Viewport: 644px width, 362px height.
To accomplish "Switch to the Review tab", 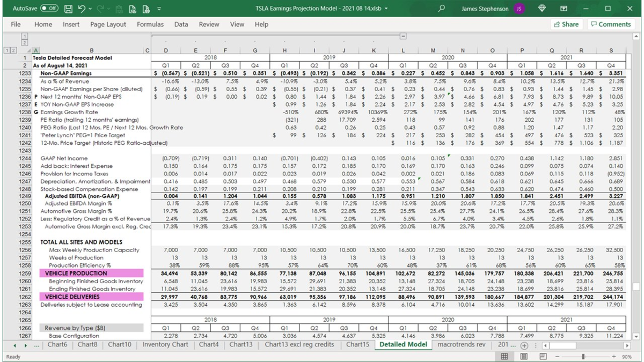I will pyautogui.click(x=209, y=24).
